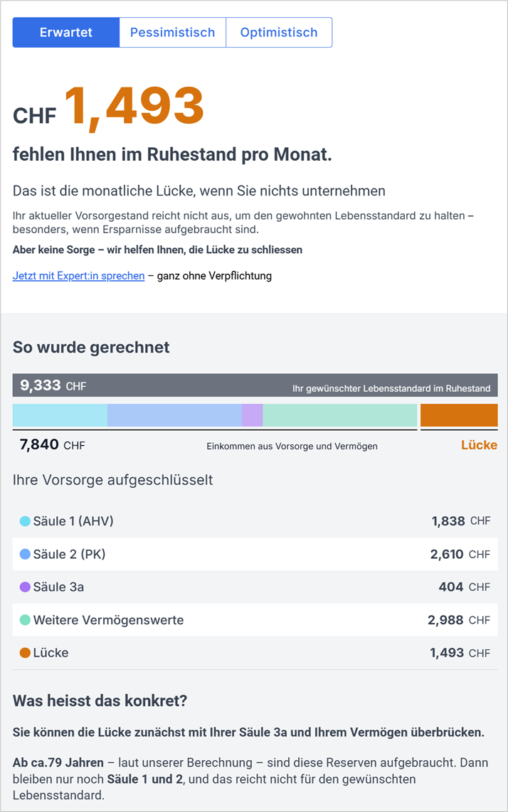Click the cyan Säule 1 (AHV) dot
Screen dimensions: 508x812
(25, 521)
